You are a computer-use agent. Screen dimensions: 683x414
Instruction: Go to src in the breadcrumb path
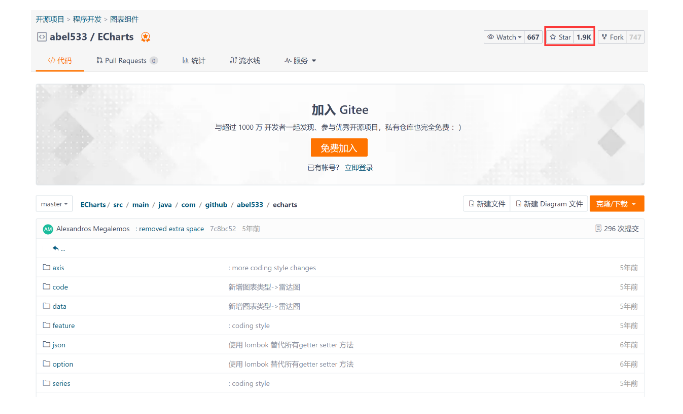click(118, 204)
